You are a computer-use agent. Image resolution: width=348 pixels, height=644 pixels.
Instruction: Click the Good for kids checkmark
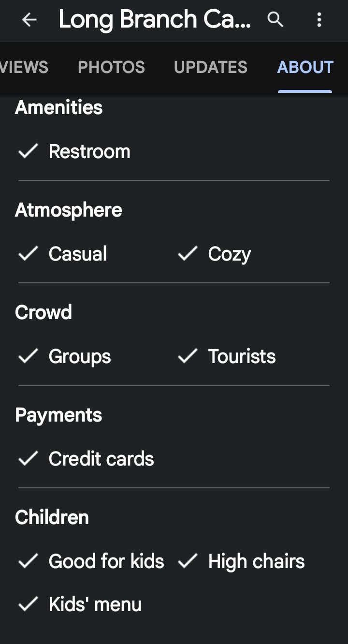click(28, 561)
